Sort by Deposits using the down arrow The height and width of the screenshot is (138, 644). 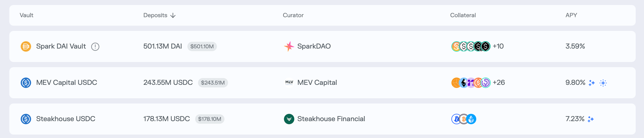(x=173, y=15)
